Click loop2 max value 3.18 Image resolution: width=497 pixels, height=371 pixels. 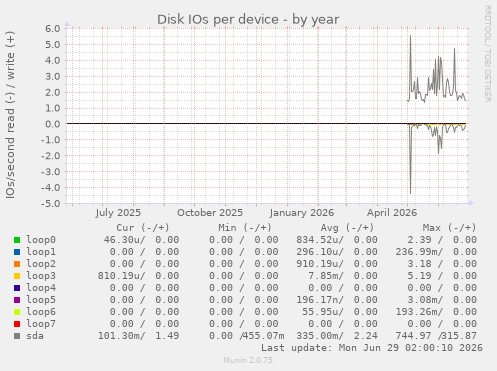click(x=419, y=264)
